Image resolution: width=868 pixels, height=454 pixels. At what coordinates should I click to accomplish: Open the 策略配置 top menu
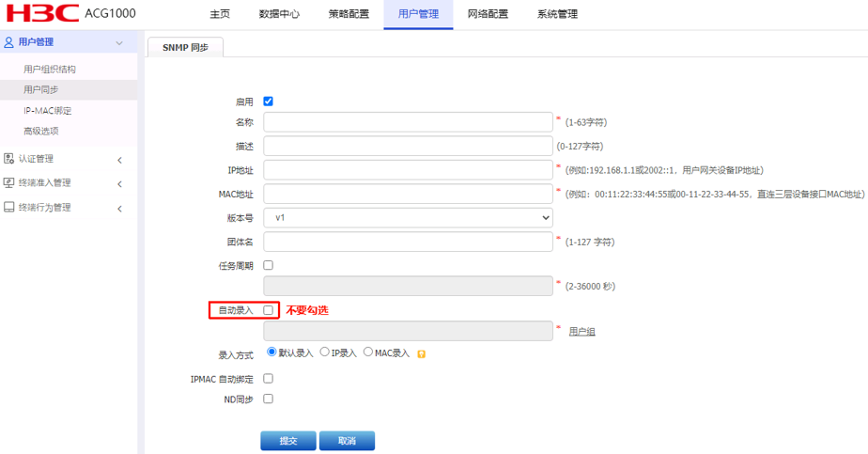pyautogui.click(x=349, y=15)
